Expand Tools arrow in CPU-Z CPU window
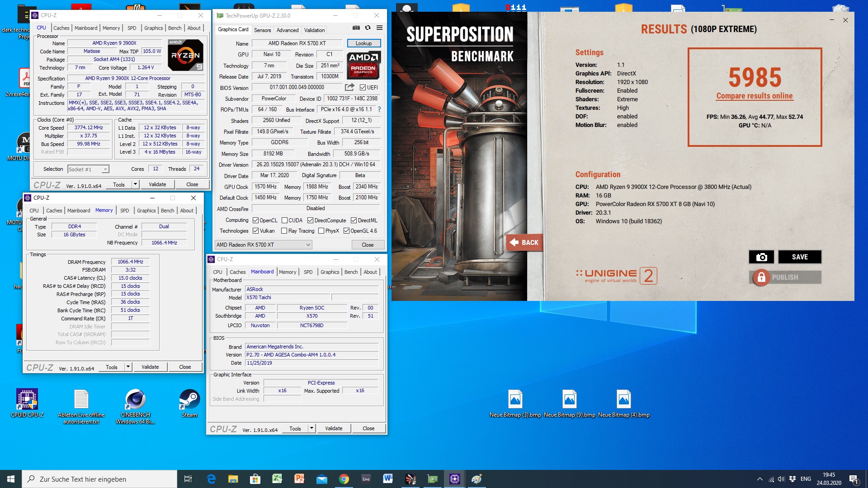This screenshot has height=488, width=868. point(135,184)
